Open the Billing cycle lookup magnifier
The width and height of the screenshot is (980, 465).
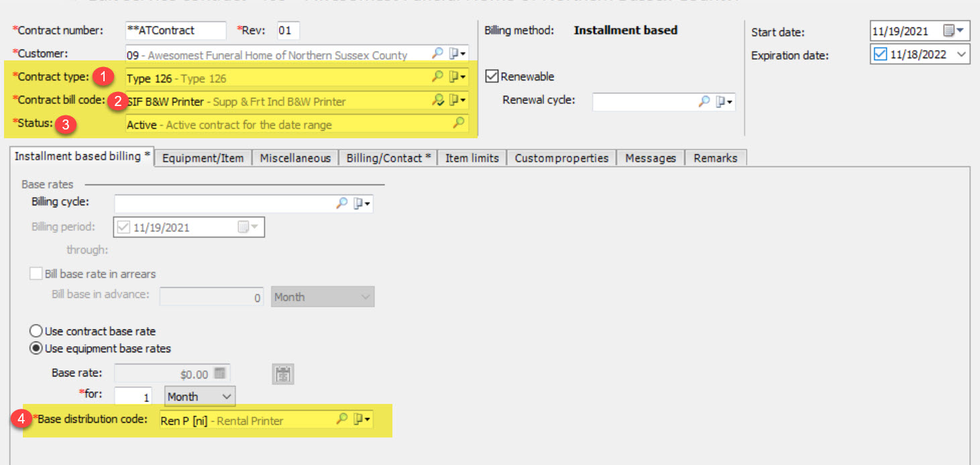pos(342,202)
